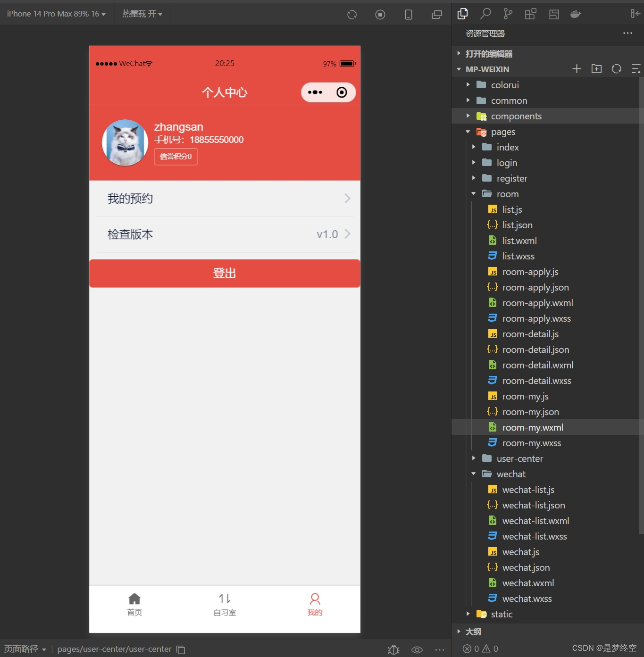Click the pages/user-center/user-center path text
The image size is (644, 657).
115,649
